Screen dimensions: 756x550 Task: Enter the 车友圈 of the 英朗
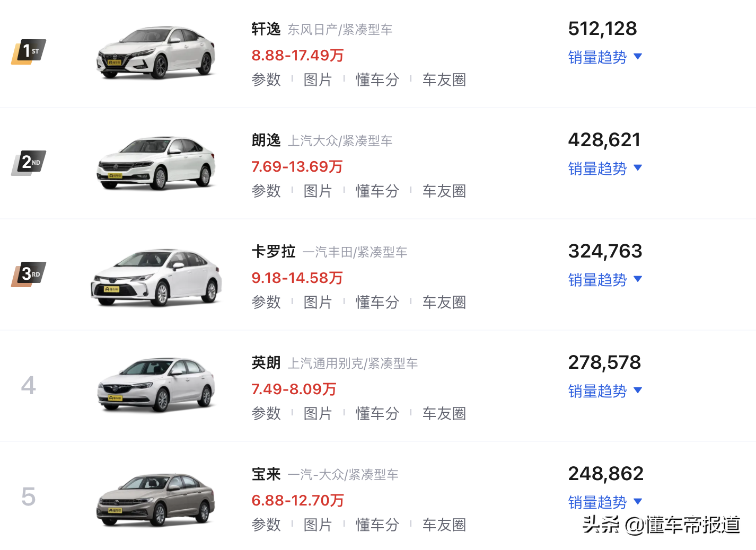click(444, 413)
